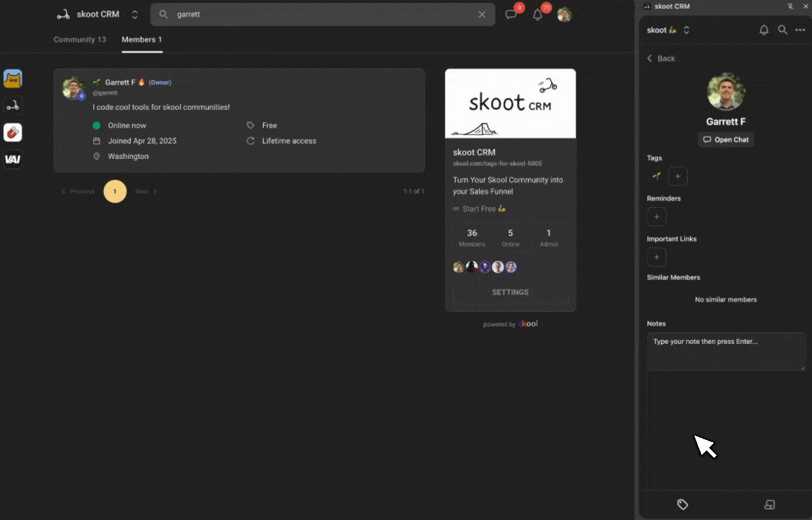This screenshot has width=812, height=520.
Task: Click the 5 Online stat
Action: coord(510,238)
